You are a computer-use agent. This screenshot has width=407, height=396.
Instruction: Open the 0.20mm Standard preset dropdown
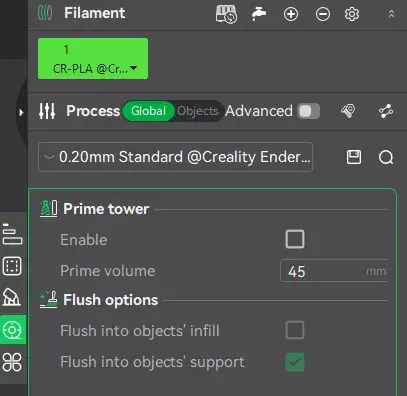coord(175,157)
